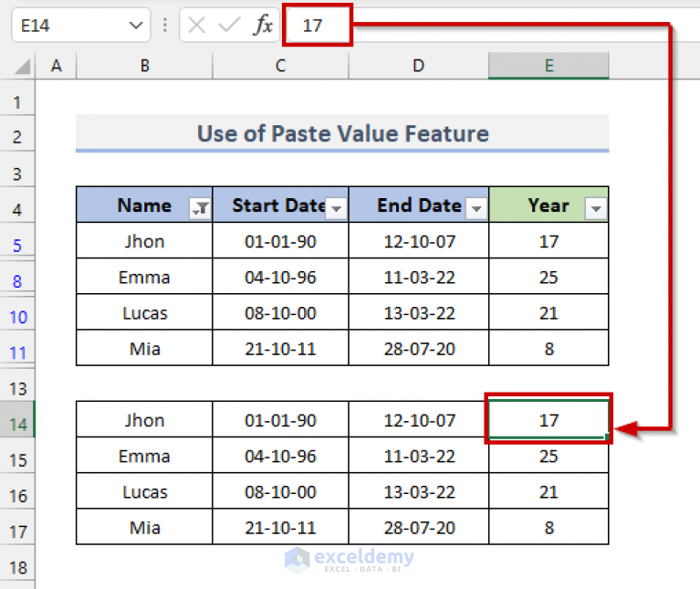This screenshot has width=700, height=589.
Task: Expand the Name Box dropdown arrow
Action: [x=137, y=26]
